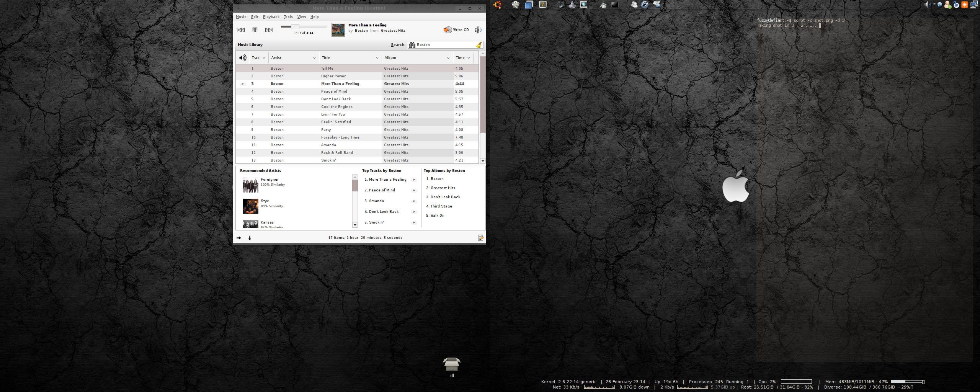The width and height of the screenshot is (980, 392).
Task: Toggle repeat mode with the down-arrow icon
Action: pos(250,238)
